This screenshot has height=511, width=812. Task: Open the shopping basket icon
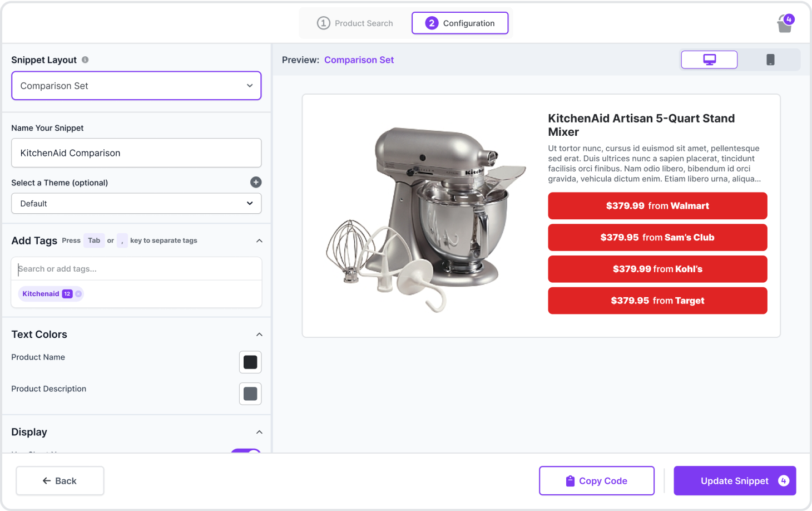click(x=785, y=24)
